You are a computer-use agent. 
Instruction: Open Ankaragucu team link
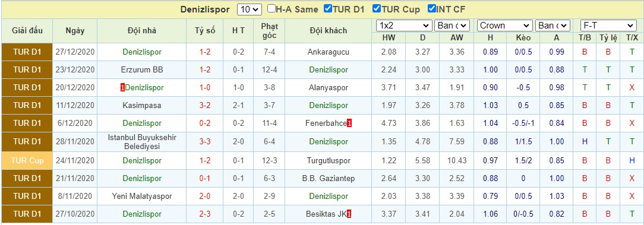[328, 52]
